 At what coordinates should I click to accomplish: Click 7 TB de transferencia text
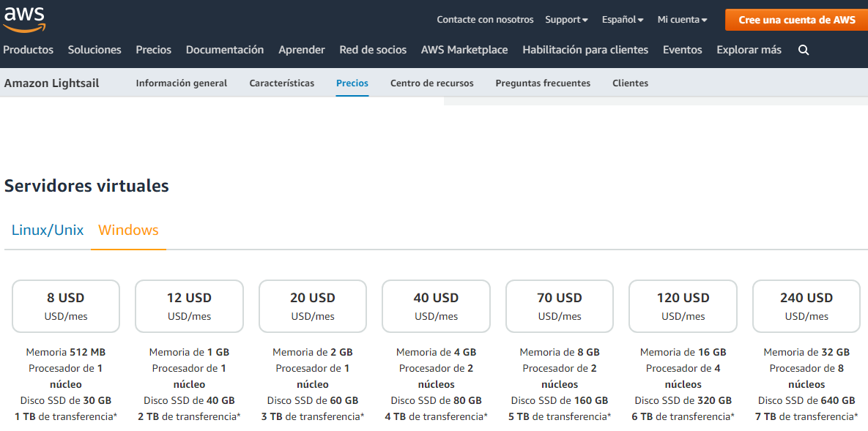pos(806,416)
